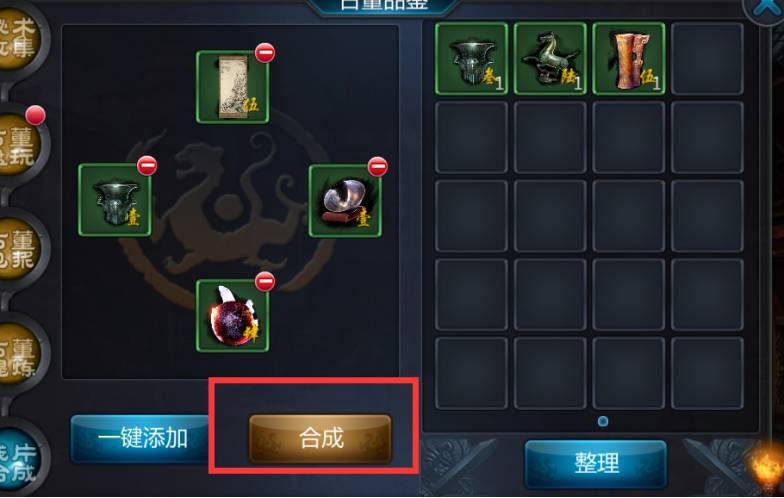Select the silver bowl in the right synthesis slot
The width and height of the screenshot is (784, 498).
pyautogui.click(x=345, y=200)
